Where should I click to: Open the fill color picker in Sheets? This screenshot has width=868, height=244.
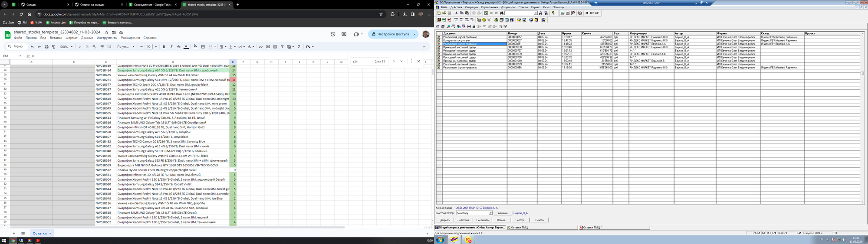195,46
